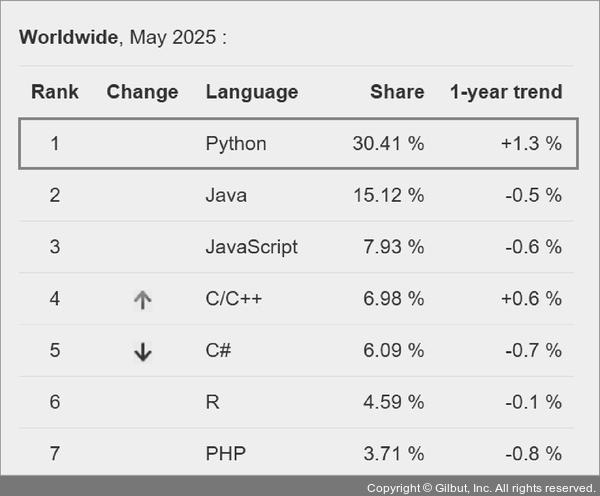Click the up arrow beside C/C++

142,299
